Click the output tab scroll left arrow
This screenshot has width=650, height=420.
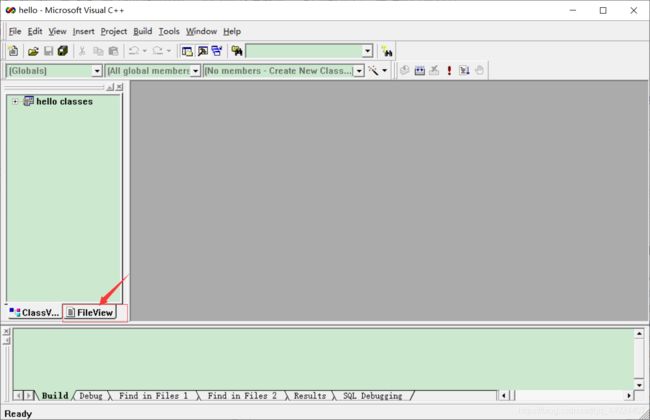tap(18, 396)
